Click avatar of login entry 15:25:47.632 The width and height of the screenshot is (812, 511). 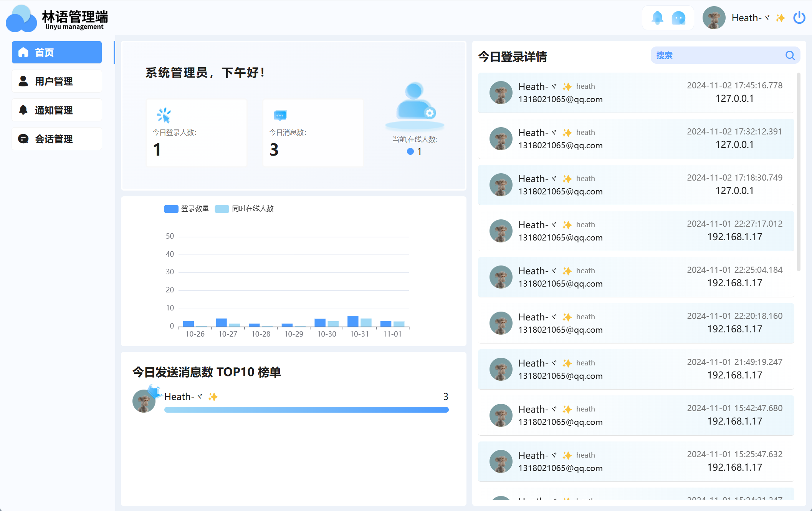[501, 461]
